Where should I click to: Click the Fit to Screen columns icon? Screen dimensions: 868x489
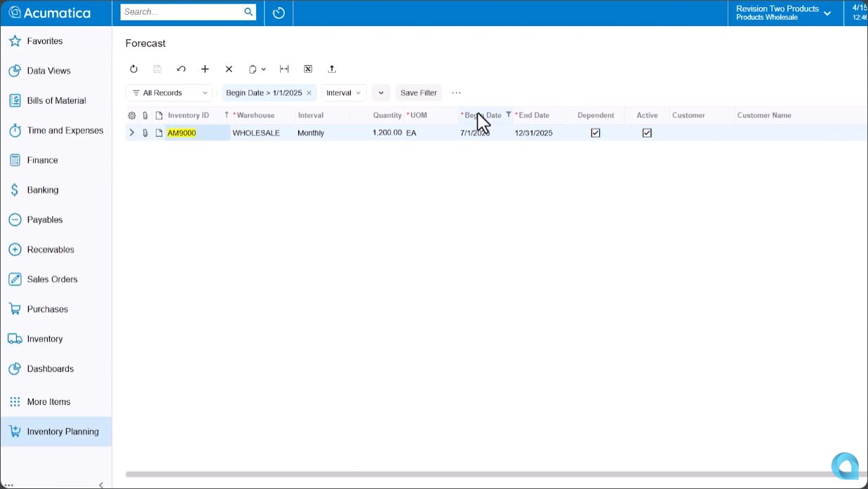click(284, 69)
